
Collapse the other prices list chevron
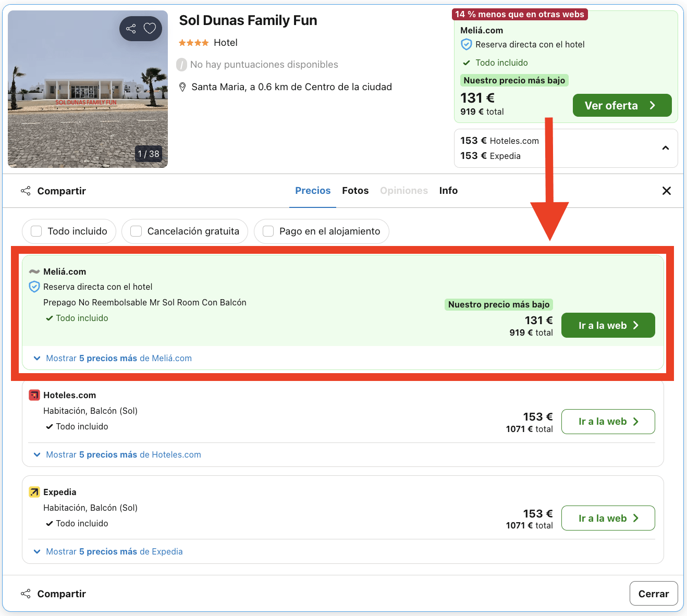coord(666,148)
